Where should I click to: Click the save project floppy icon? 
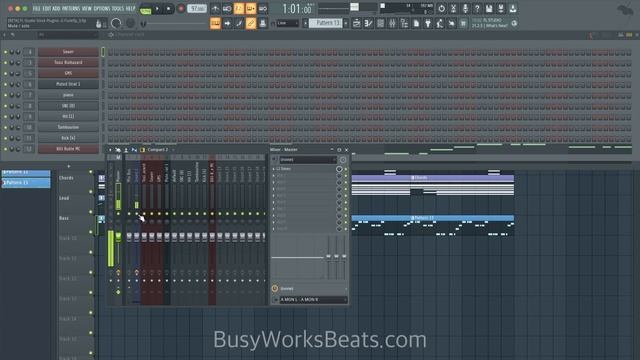tap(489, 9)
